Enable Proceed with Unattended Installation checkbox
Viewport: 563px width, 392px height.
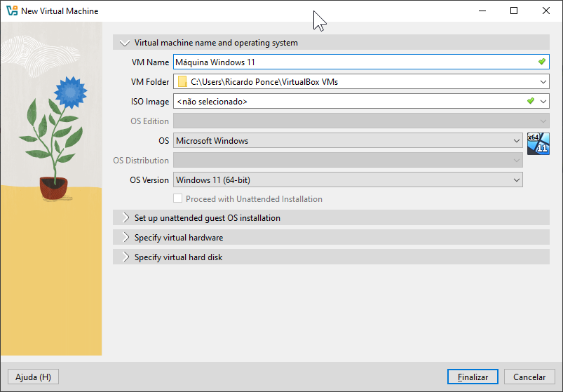pyautogui.click(x=178, y=199)
